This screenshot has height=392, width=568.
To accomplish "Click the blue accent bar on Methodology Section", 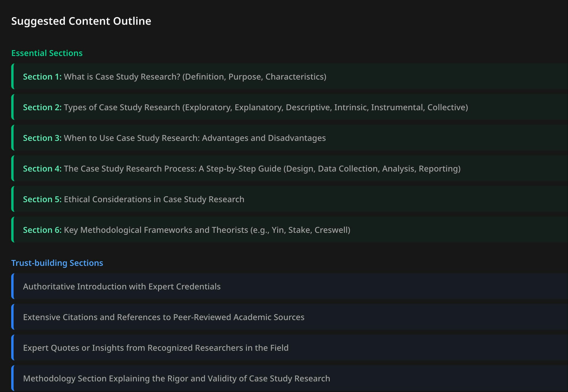I will (x=13, y=378).
